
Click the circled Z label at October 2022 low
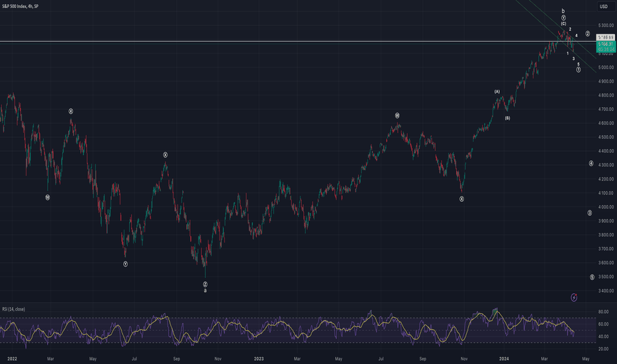[x=205, y=285]
